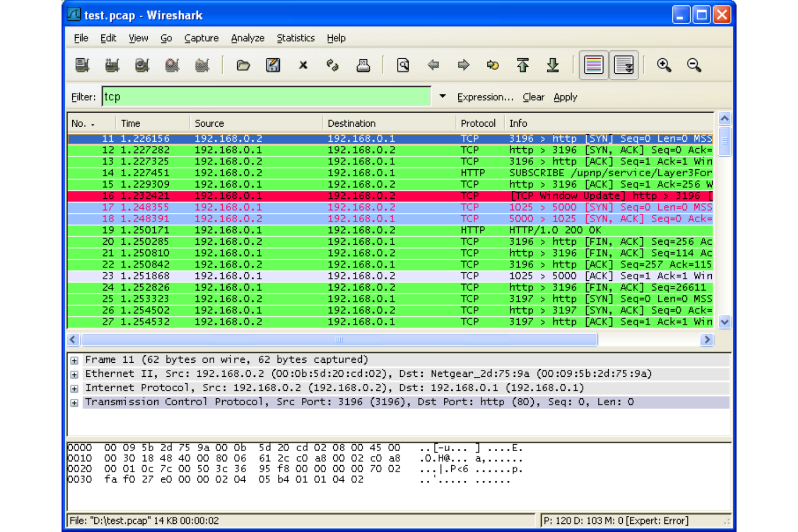Image resolution: width=798 pixels, height=532 pixels.
Task: Open the Statistics menu
Action: (x=295, y=38)
